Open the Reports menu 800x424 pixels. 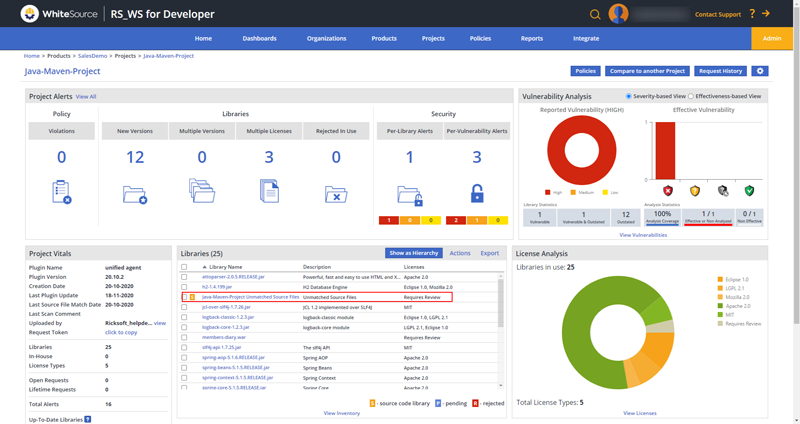(x=532, y=38)
